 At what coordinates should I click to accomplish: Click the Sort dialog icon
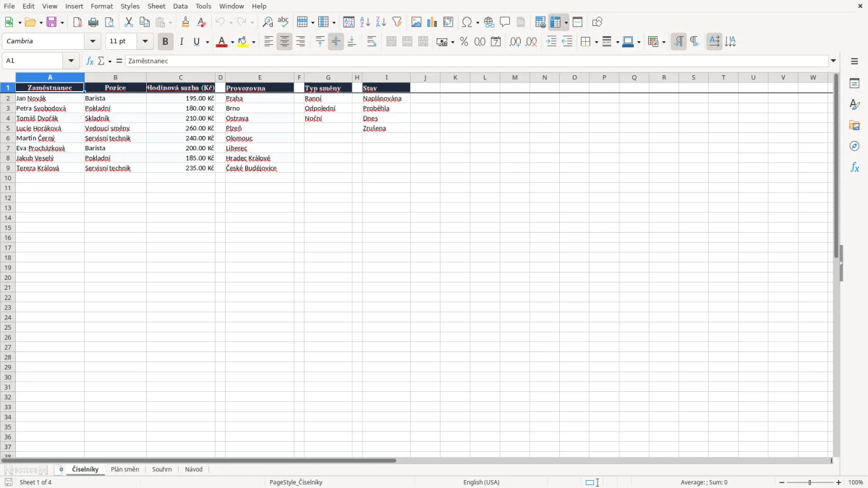click(349, 22)
